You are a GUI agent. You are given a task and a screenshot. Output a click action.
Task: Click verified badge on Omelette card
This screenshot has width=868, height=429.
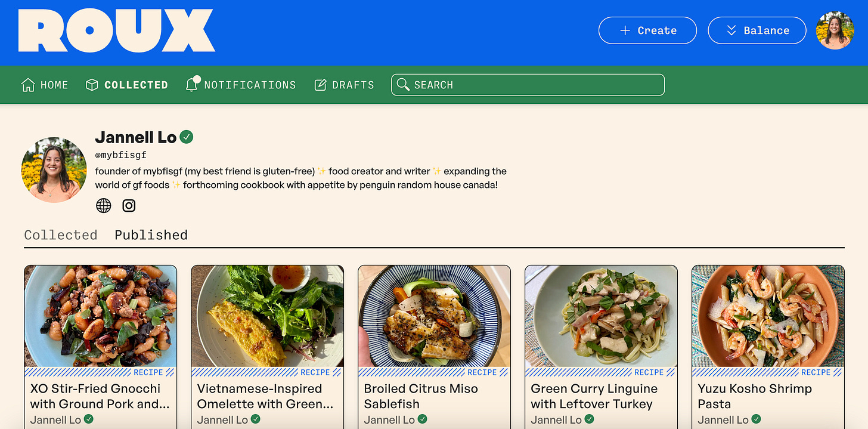pos(256,419)
